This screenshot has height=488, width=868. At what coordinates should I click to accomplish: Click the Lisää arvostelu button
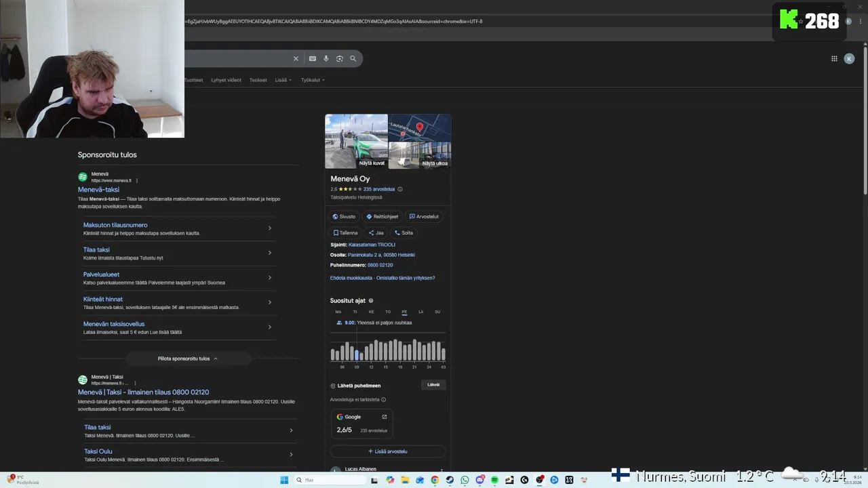pos(388,451)
